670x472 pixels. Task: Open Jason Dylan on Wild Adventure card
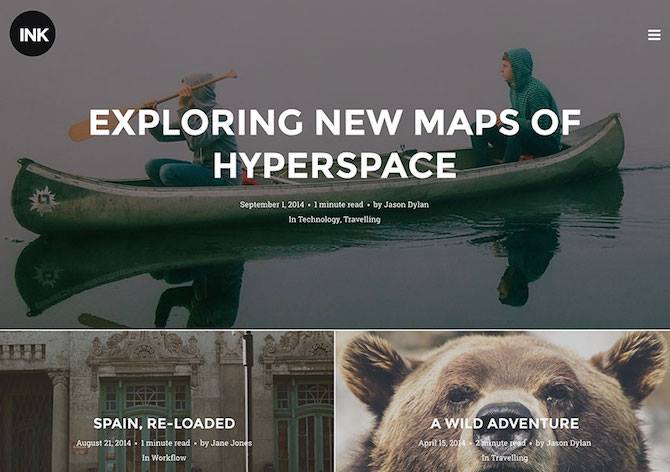pos(569,443)
